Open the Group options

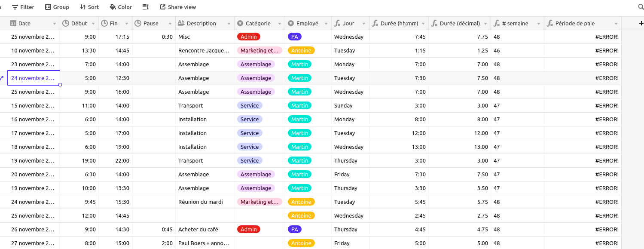pyautogui.click(x=57, y=7)
